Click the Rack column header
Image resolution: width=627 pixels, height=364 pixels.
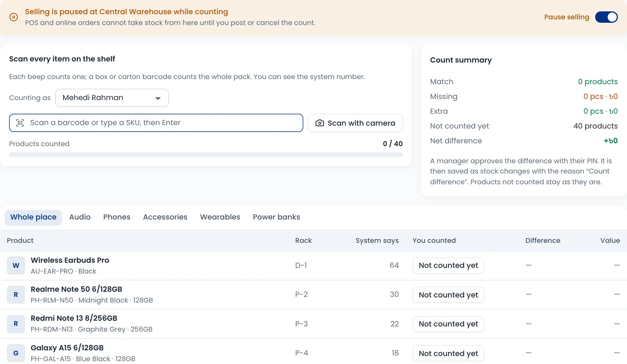pyautogui.click(x=304, y=241)
